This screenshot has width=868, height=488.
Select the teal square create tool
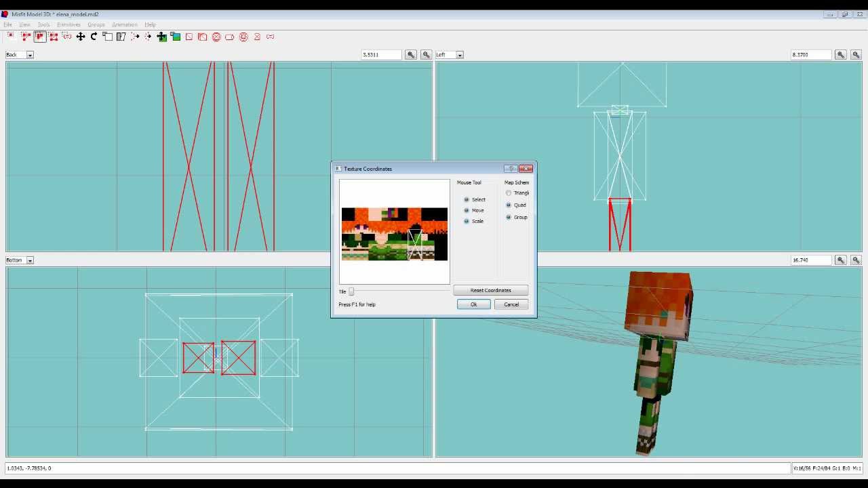click(x=175, y=37)
